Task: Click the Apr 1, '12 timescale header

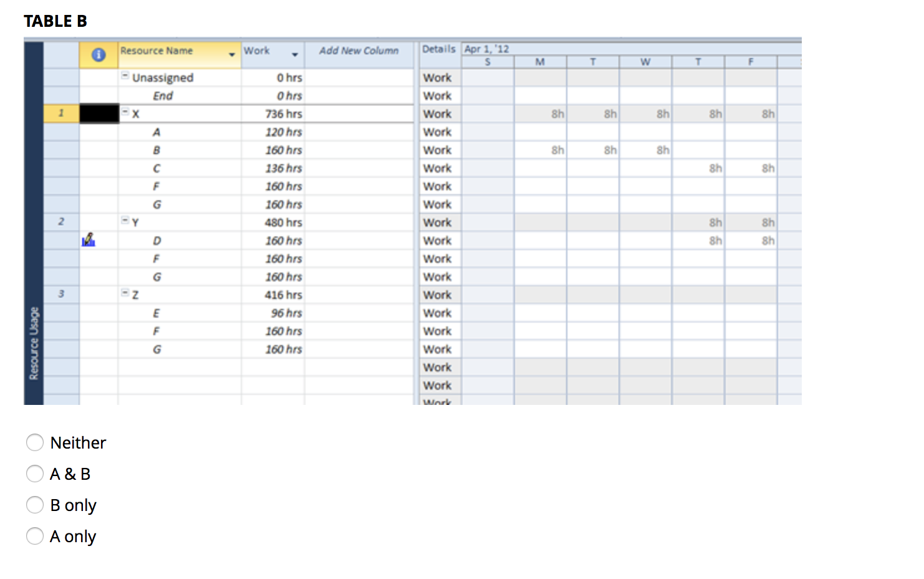Action: point(488,48)
